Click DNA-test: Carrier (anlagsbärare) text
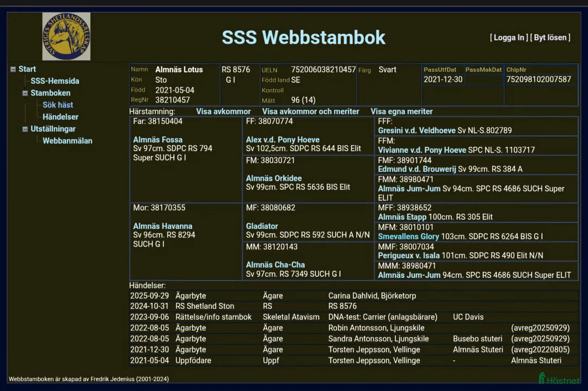 pyautogui.click(x=383, y=317)
